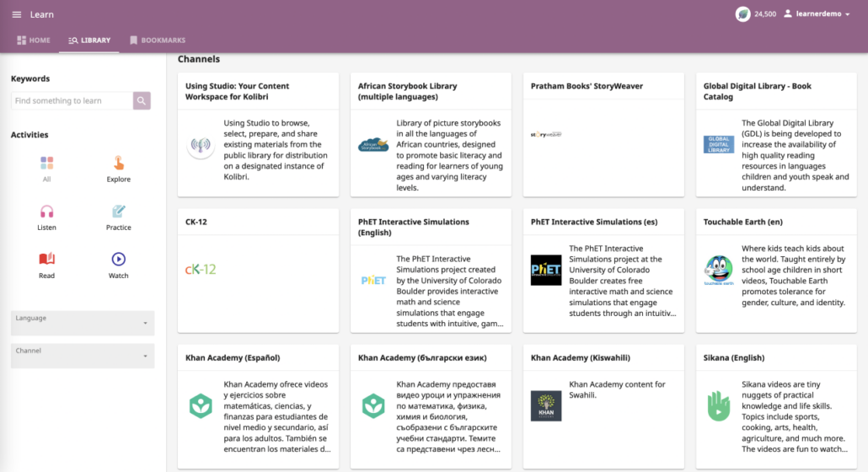The height and width of the screenshot is (472, 868).
Task: Open PhET Interactive Simulations (English) title
Action: pyautogui.click(x=414, y=227)
